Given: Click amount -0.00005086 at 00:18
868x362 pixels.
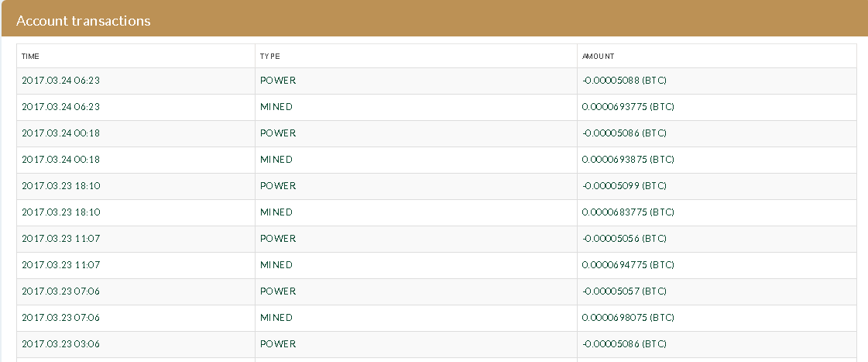Looking at the screenshot, I should [x=624, y=133].
